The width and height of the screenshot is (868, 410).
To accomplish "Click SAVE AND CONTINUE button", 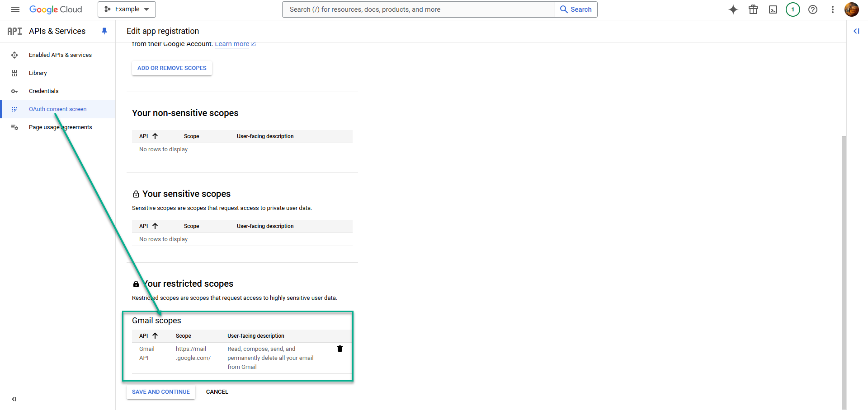I will point(160,391).
